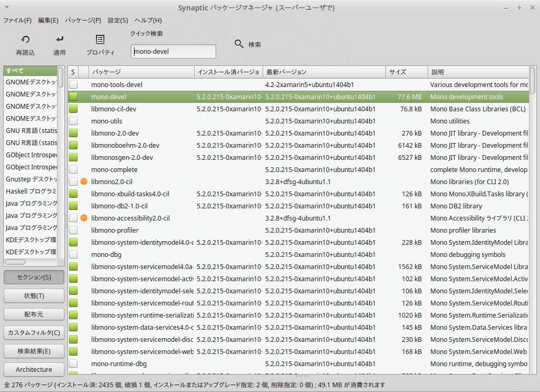
Task: Toggle empty status box of mono-complete
Action: pyautogui.click(x=73, y=169)
